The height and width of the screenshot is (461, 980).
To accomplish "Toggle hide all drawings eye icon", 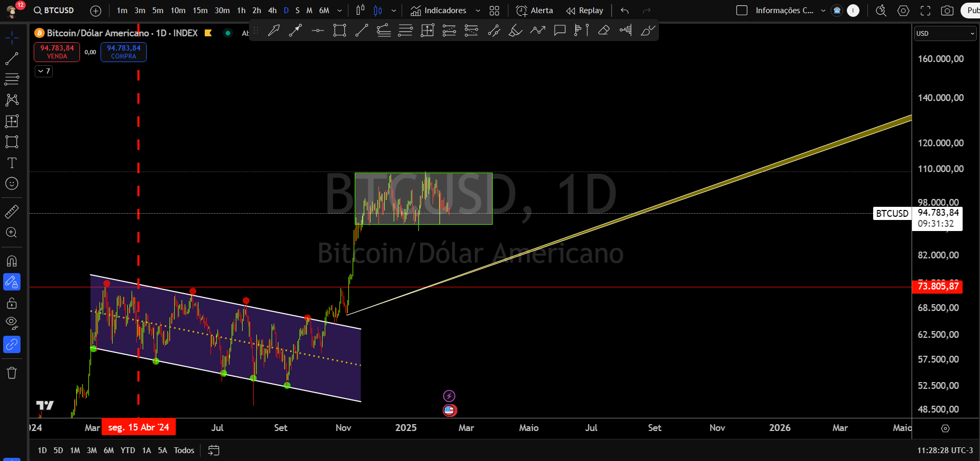I will click(12, 323).
